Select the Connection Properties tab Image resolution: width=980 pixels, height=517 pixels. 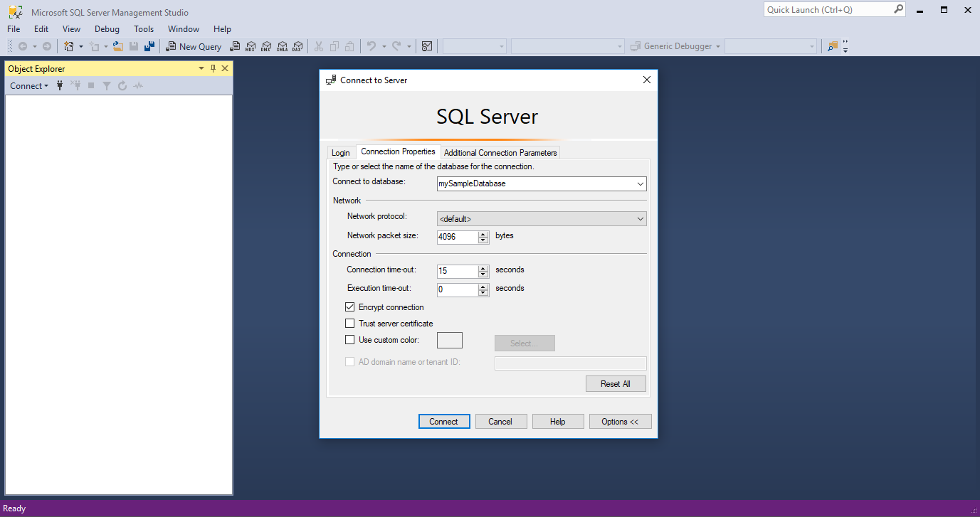pos(398,151)
